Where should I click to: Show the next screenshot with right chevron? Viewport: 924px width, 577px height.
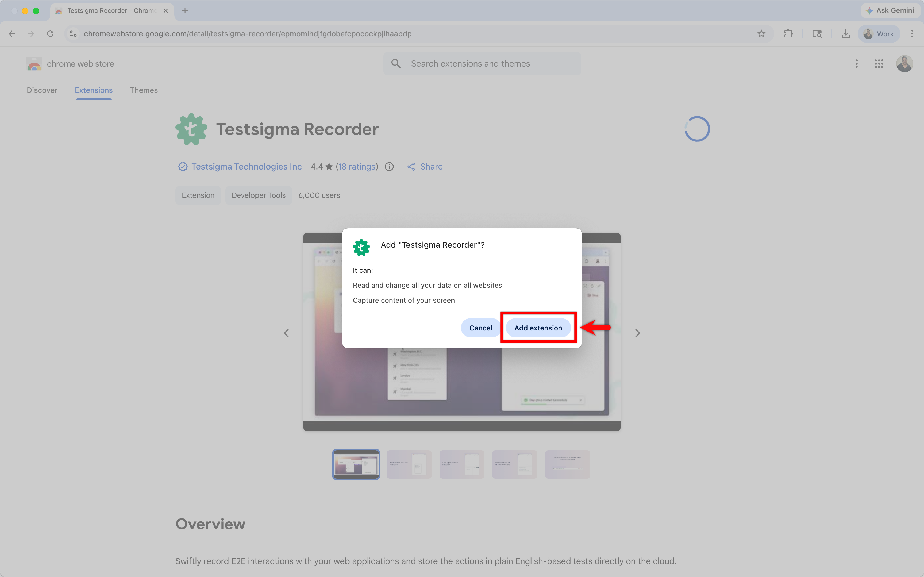click(637, 333)
